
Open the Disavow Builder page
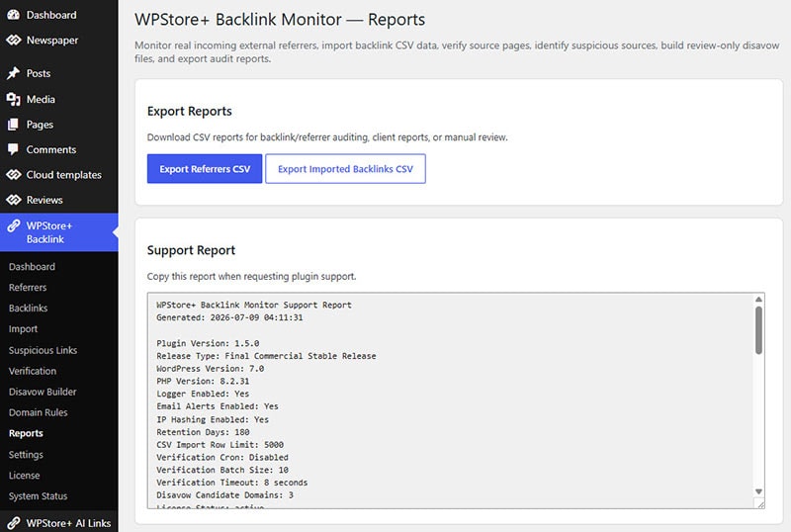click(43, 392)
